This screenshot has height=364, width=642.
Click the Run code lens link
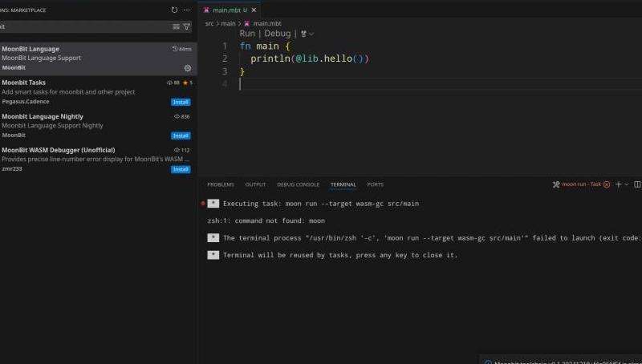pyautogui.click(x=247, y=34)
